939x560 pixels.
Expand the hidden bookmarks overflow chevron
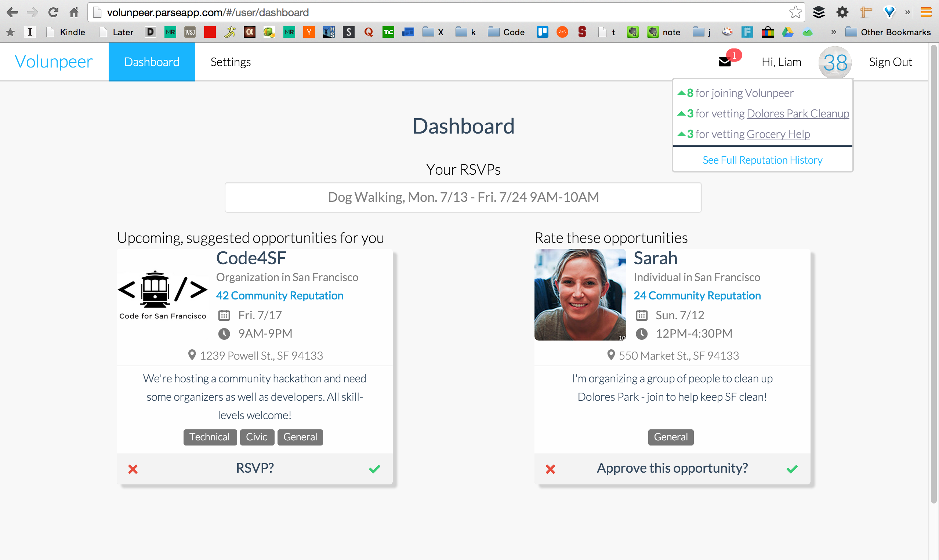833,32
